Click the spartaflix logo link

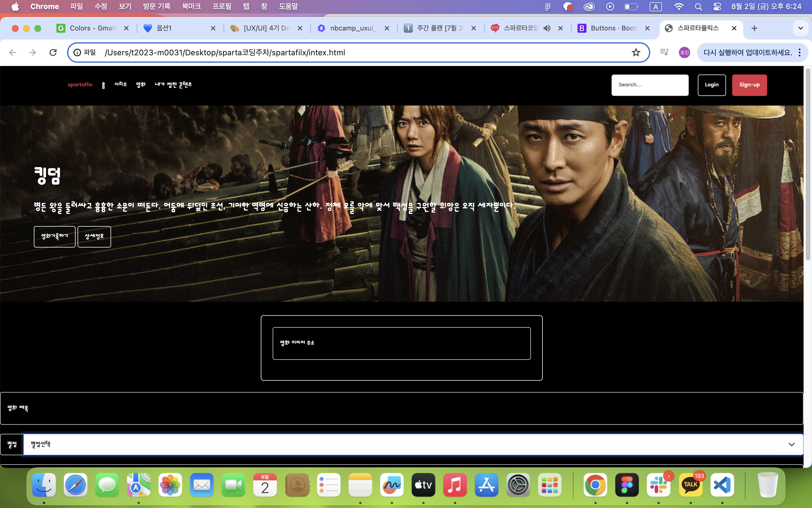click(x=80, y=85)
